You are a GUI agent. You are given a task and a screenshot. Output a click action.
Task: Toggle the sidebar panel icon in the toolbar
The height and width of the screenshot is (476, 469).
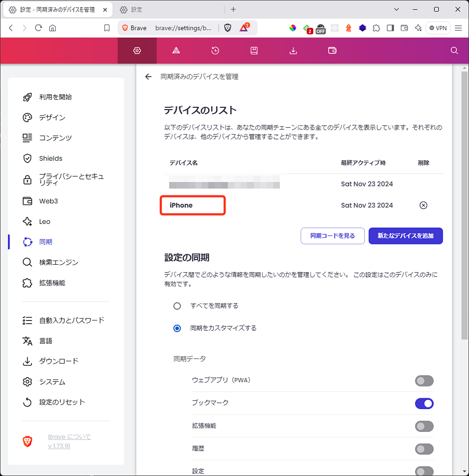point(390,28)
